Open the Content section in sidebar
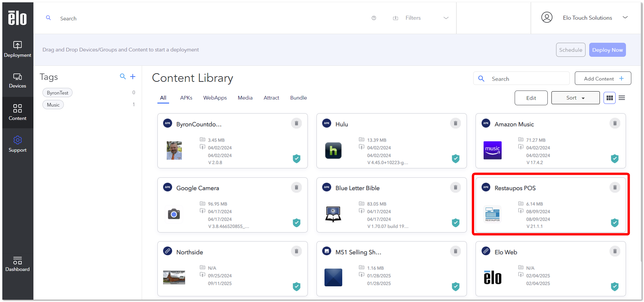The height and width of the screenshot is (302, 644). click(x=17, y=112)
